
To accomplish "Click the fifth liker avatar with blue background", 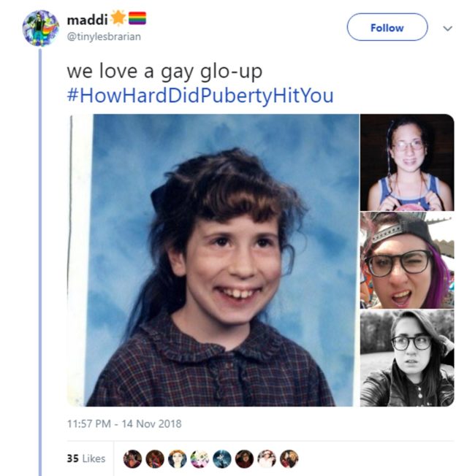I will click(x=222, y=458).
